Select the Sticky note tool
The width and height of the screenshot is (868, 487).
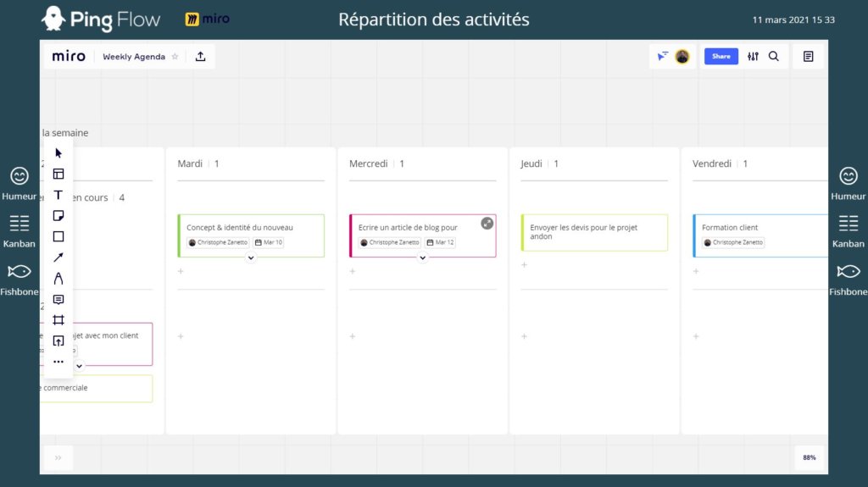pos(58,216)
